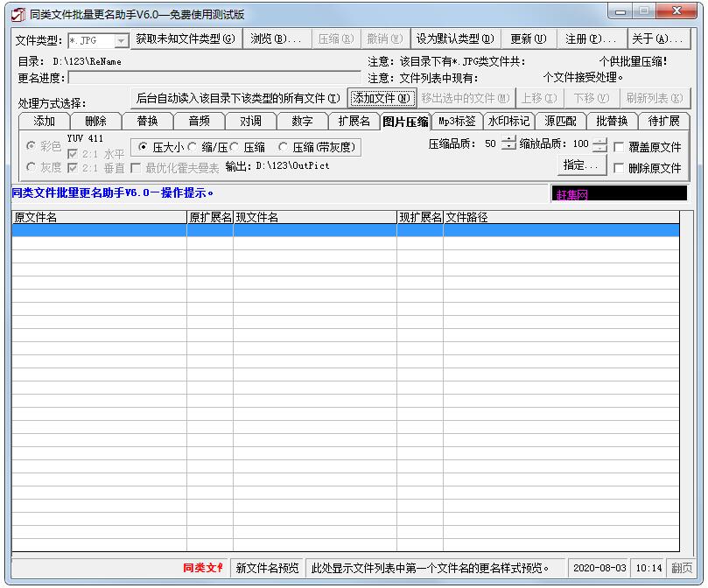Click 添加文件 to add files

[382, 98]
